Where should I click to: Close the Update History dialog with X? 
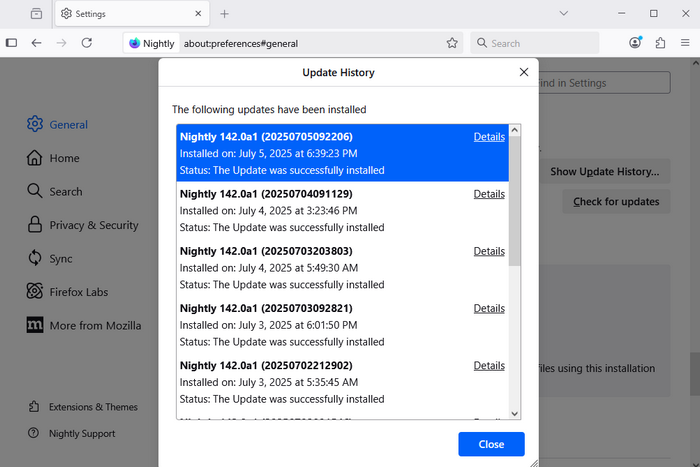click(x=523, y=72)
